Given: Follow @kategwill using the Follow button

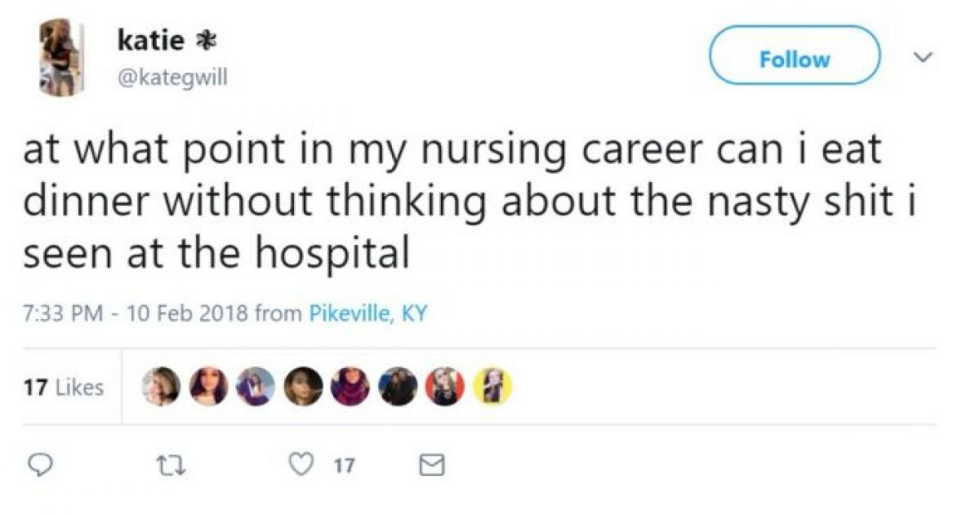Looking at the screenshot, I should [x=796, y=57].
